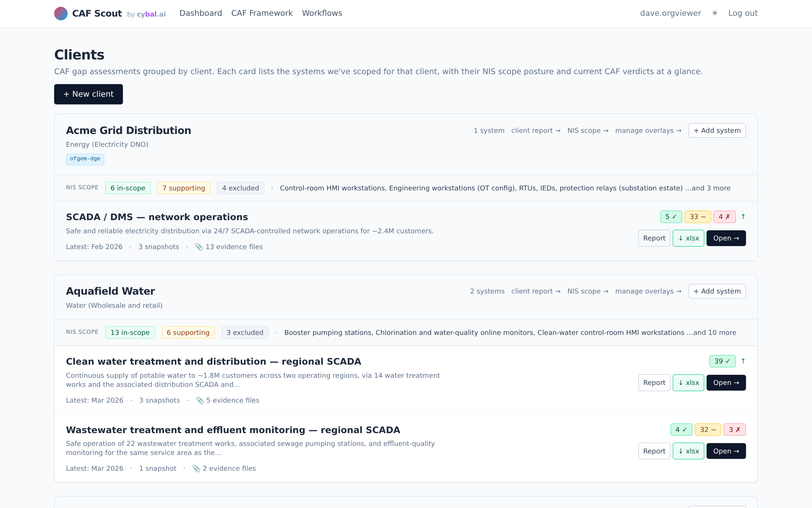Click the up-arrow trend icon on Clean water system
Screen dimensions: 812x508
pos(743,361)
